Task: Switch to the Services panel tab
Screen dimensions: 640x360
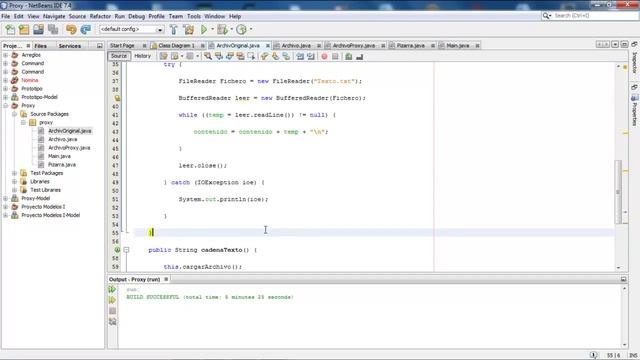Action: [70, 46]
